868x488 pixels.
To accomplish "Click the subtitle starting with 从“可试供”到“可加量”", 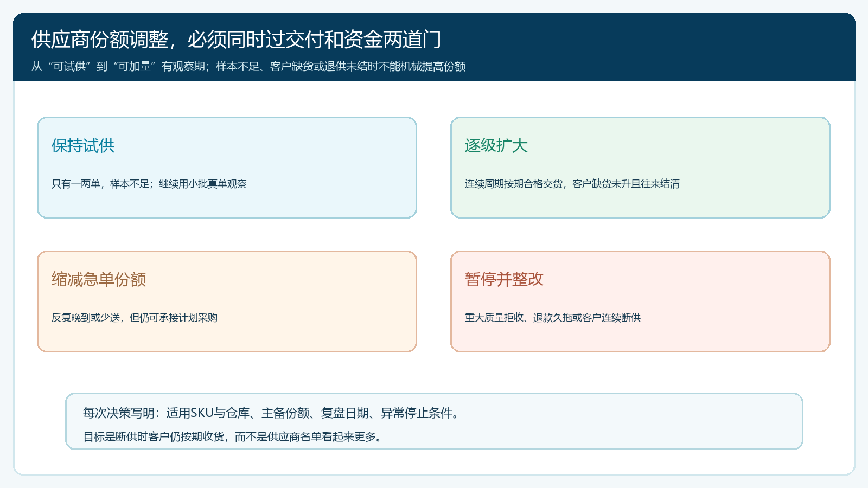I will point(248,66).
